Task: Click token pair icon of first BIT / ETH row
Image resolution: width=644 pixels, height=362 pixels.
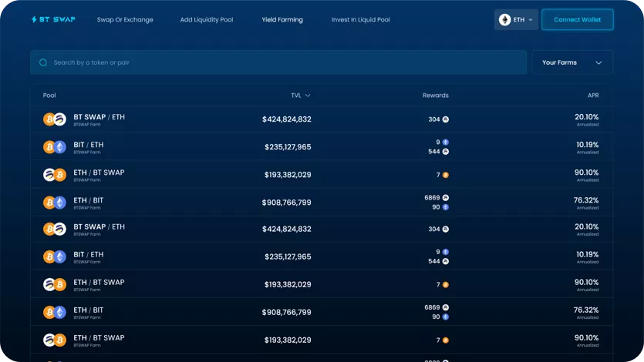Action: click(x=55, y=147)
